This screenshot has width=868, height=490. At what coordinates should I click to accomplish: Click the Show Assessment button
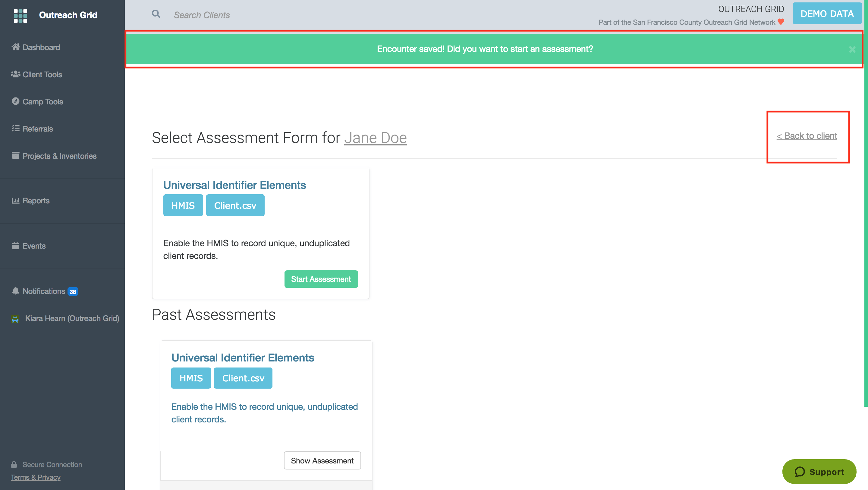322,460
